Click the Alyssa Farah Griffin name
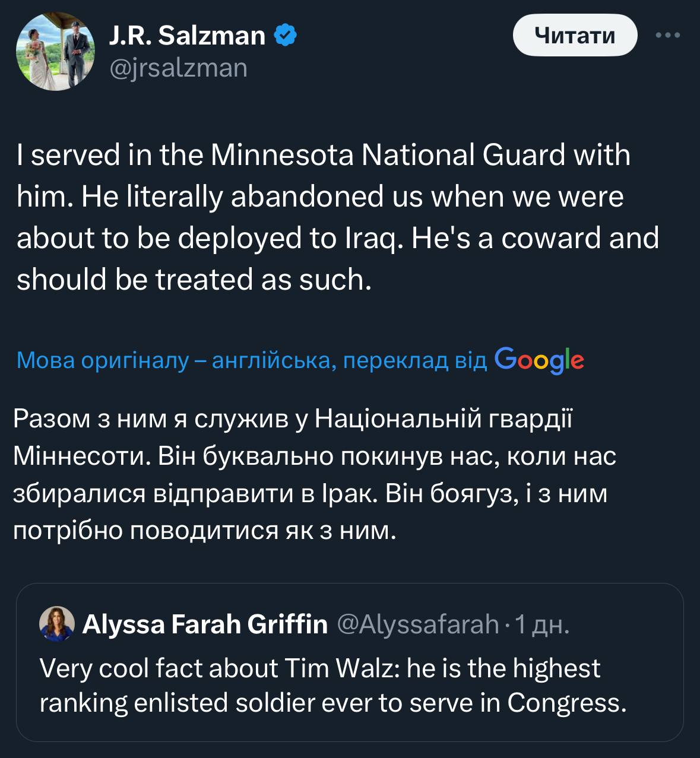Screen dimensions: 700x758 [205, 624]
